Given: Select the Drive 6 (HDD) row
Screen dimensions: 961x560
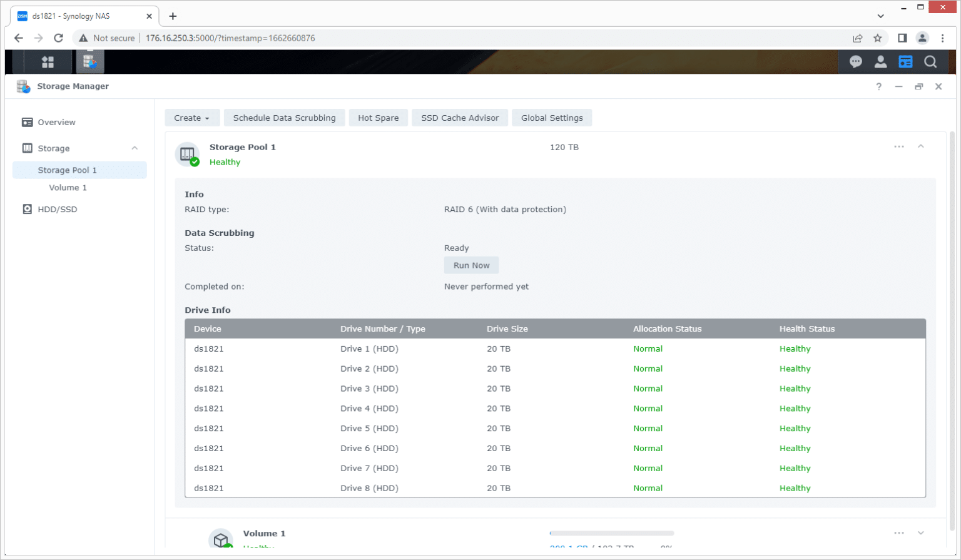Looking at the screenshot, I should click(x=555, y=449).
